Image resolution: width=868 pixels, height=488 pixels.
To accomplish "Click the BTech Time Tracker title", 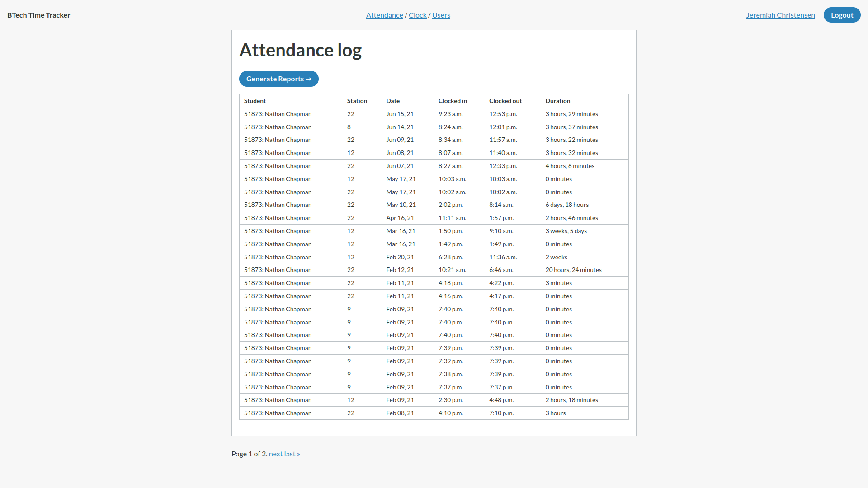I will (x=39, y=15).
